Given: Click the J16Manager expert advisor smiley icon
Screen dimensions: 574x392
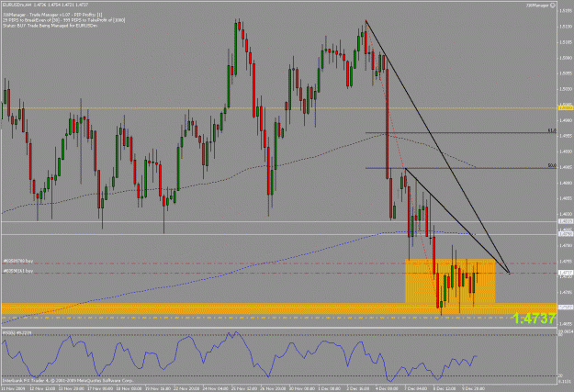Looking at the screenshot, I should tap(553, 6).
